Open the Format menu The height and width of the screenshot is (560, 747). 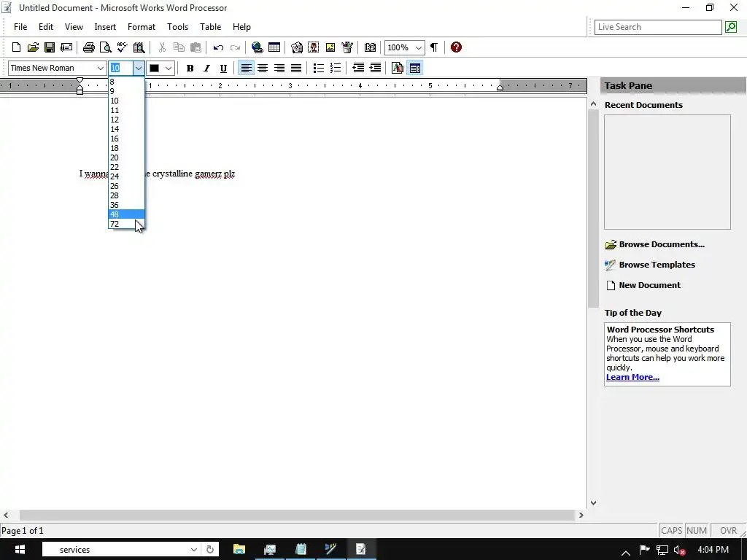142,27
